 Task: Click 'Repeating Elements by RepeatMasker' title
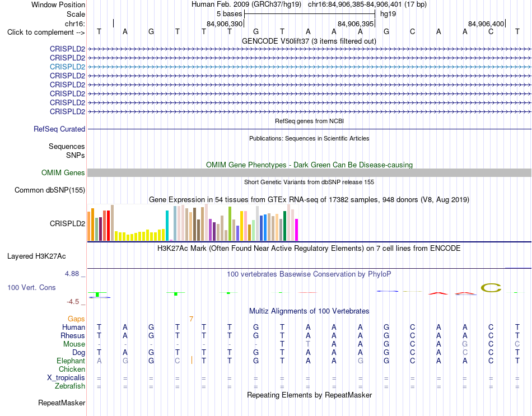(309, 395)
